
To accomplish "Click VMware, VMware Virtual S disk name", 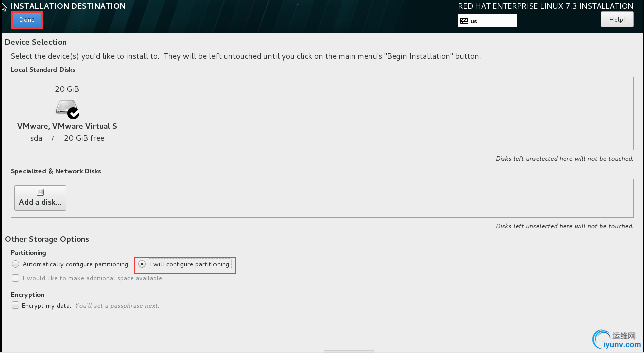I will pos(67,126).
